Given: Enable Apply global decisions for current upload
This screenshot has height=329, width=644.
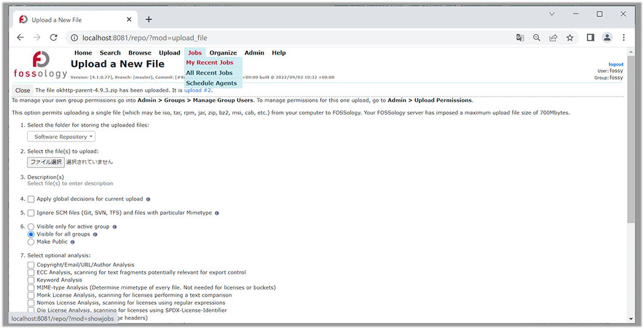Looking at the screenshot, I should (x=31, y=199).
